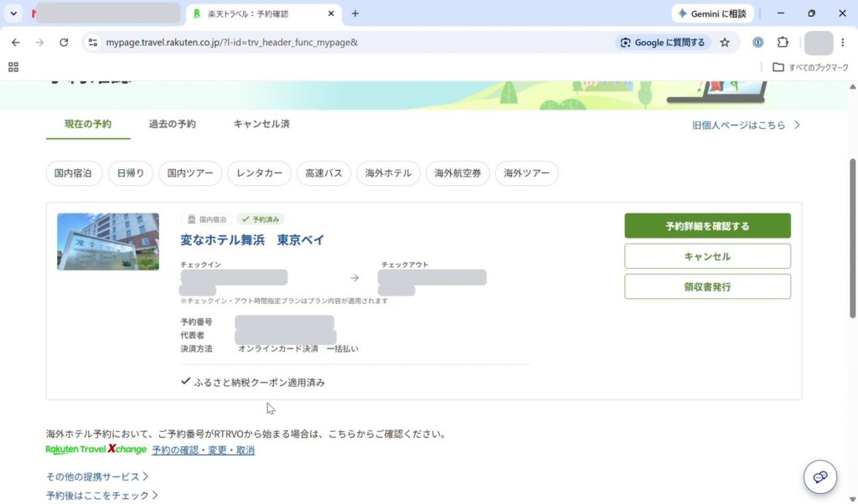Open 変なホテル舞浜 東京ベイ hotel link
The height and width of the screenshot is (504, 858).
[252, 239]
